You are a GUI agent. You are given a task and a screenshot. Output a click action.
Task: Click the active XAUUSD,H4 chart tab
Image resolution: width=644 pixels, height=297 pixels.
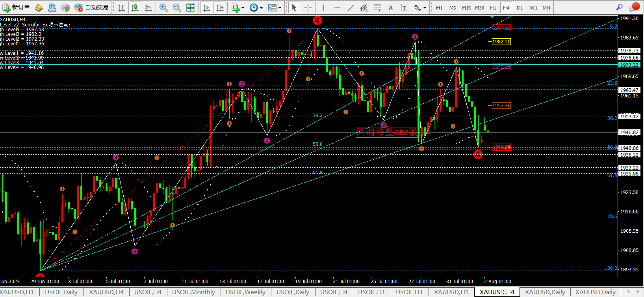point(497,292)
